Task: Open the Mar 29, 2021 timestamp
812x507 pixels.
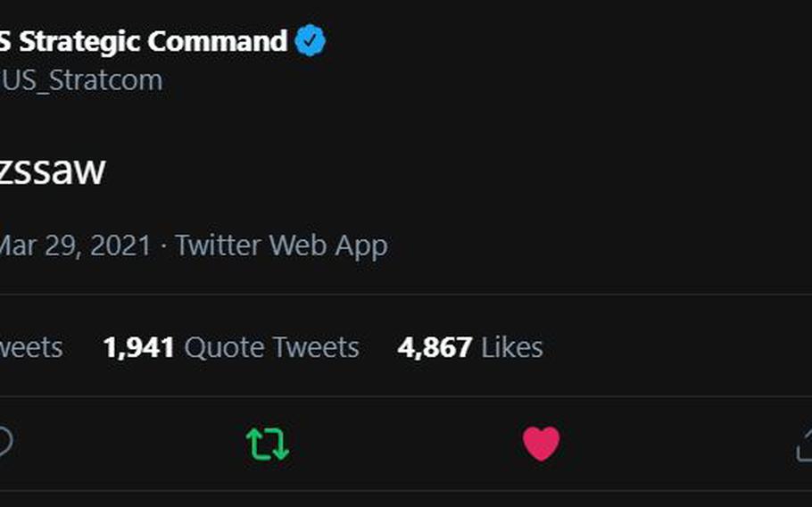Action: point(75,245)
